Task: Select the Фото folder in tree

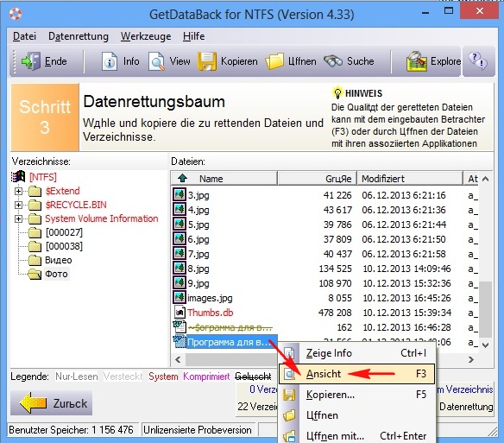Action: tap(56, 274)
